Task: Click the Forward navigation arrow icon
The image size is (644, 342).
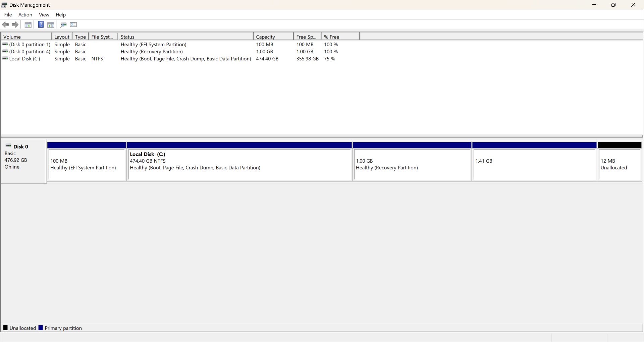Action: pos(15,24)
